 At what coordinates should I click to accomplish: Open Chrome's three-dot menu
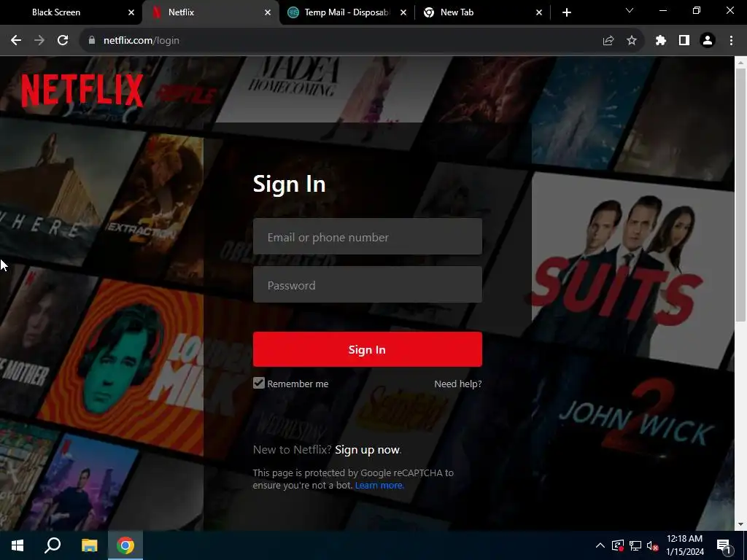(731, 41)
